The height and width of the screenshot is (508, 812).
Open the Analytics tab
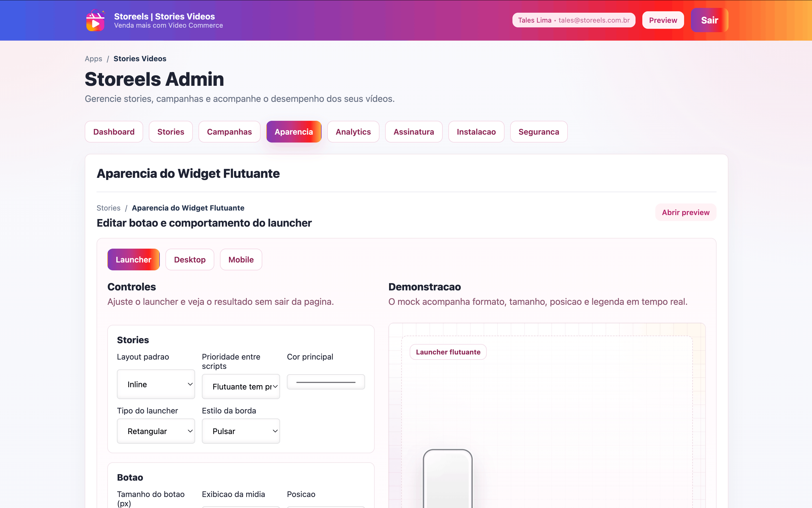coord(353,132)
